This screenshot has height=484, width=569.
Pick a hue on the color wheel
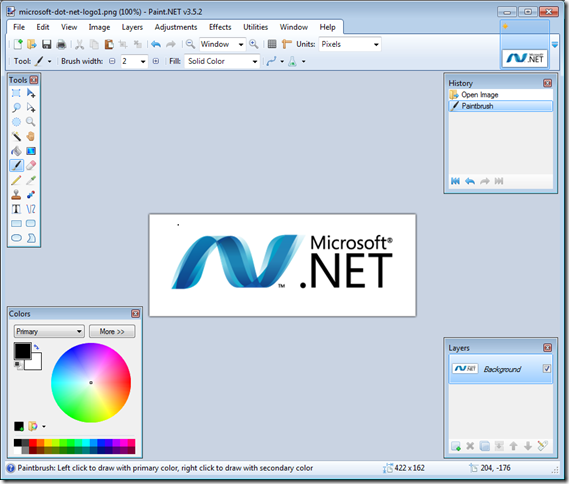[x=91, y=382]
